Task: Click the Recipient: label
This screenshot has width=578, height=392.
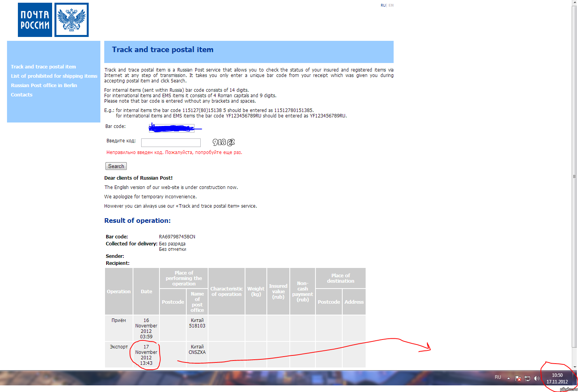Action: coord(117,263)
